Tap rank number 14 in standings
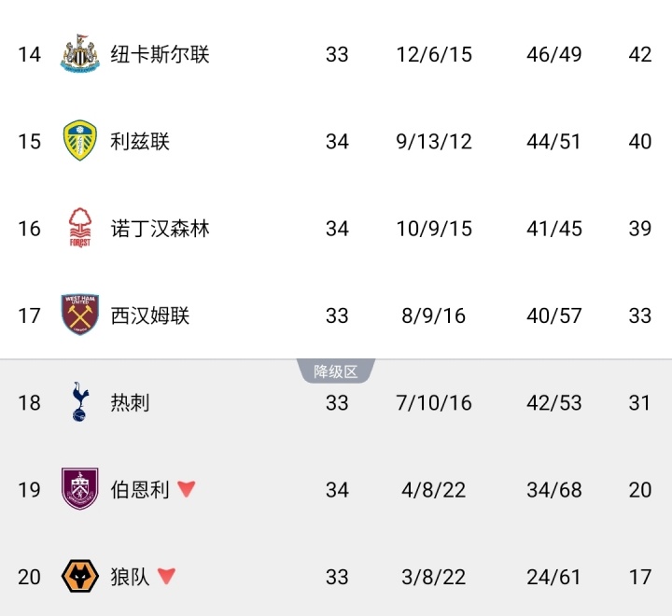 click(x=30, y=54)
